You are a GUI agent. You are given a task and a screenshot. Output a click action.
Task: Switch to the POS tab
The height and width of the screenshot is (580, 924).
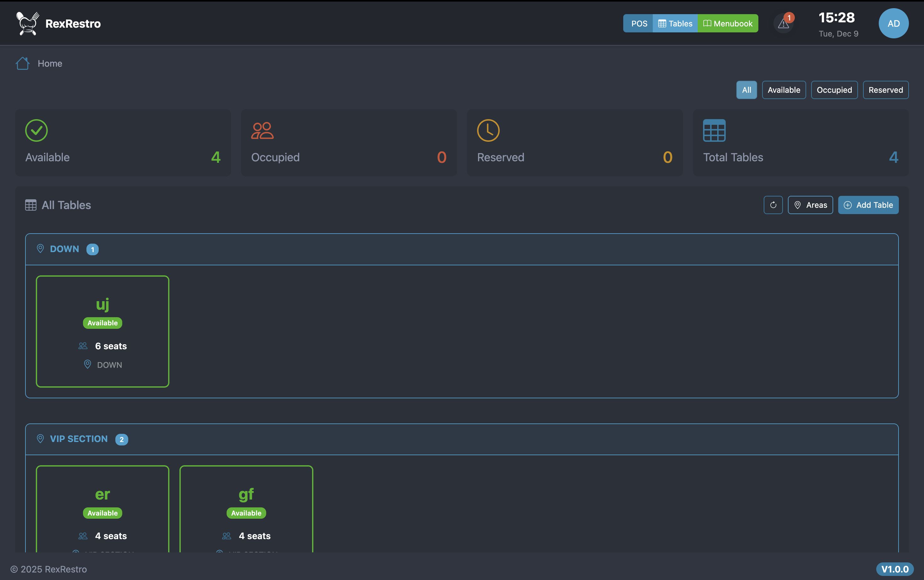tap(639, 23)
